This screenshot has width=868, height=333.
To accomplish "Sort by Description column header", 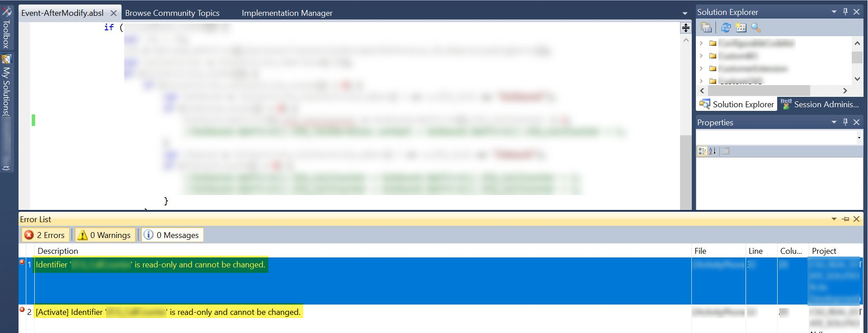I will [x=363, y=251].
